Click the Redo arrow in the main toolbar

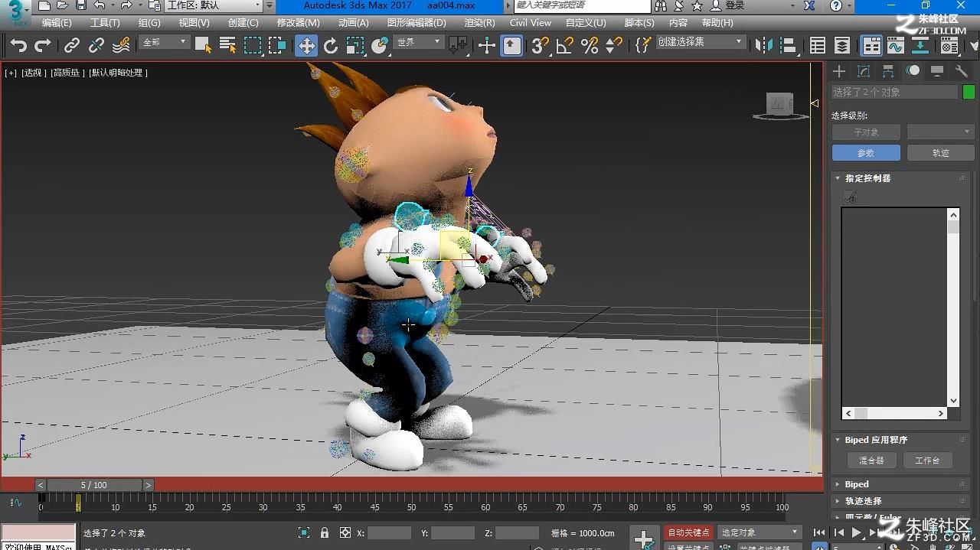click(43, 46)
